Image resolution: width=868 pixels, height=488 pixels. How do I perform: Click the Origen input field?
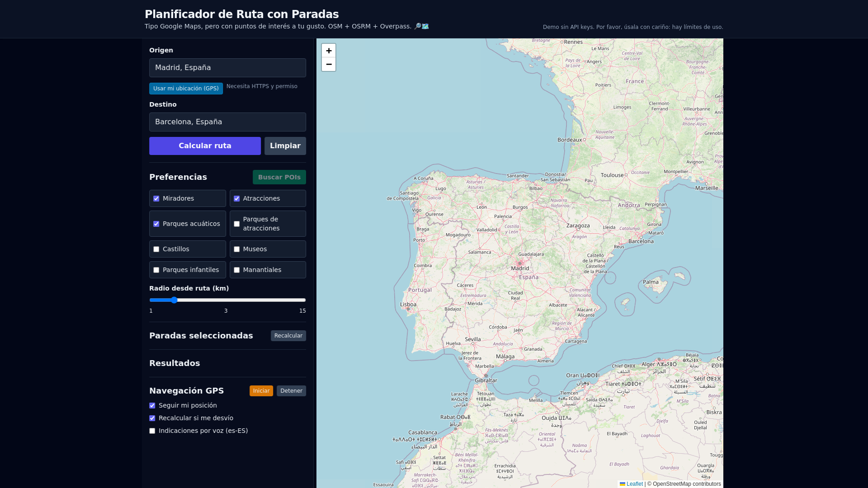(x=227, y=68)
